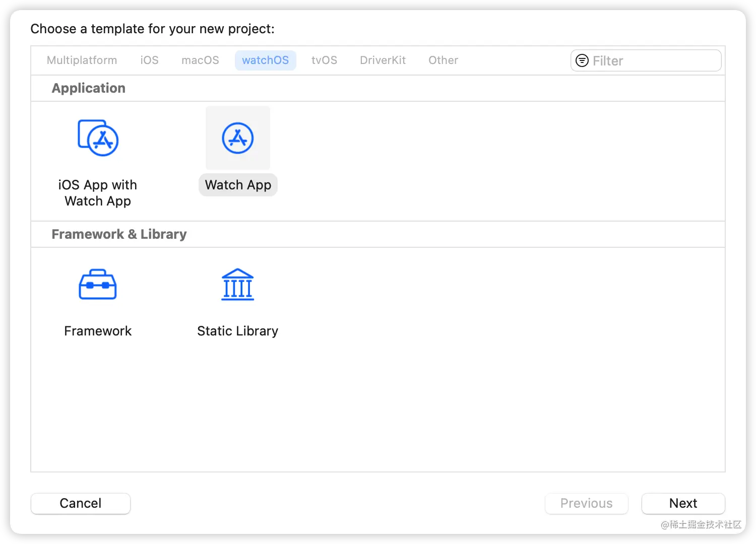Switch to the macOS tab
Image resolution: width=756 pixels, height=544 pixels.
(200, 60)
